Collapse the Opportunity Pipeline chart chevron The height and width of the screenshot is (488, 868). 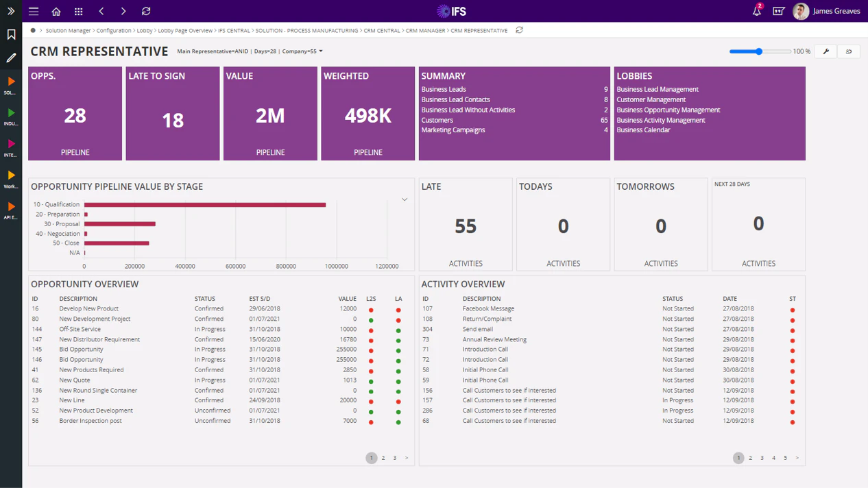click(405, 199)
